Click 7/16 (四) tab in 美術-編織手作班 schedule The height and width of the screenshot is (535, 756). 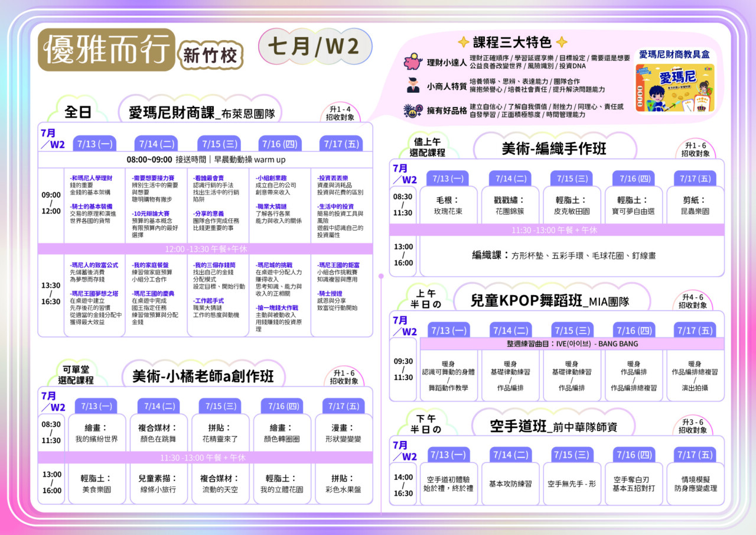[633, 179]
